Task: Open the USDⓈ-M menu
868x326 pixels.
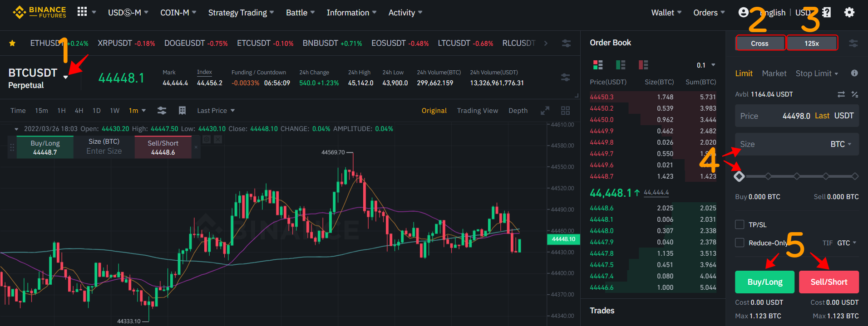Action: [x=128, y=13]
